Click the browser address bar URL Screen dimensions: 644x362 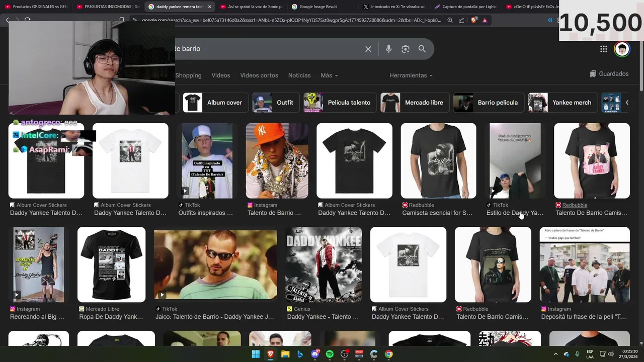click(x=291, y=20)
